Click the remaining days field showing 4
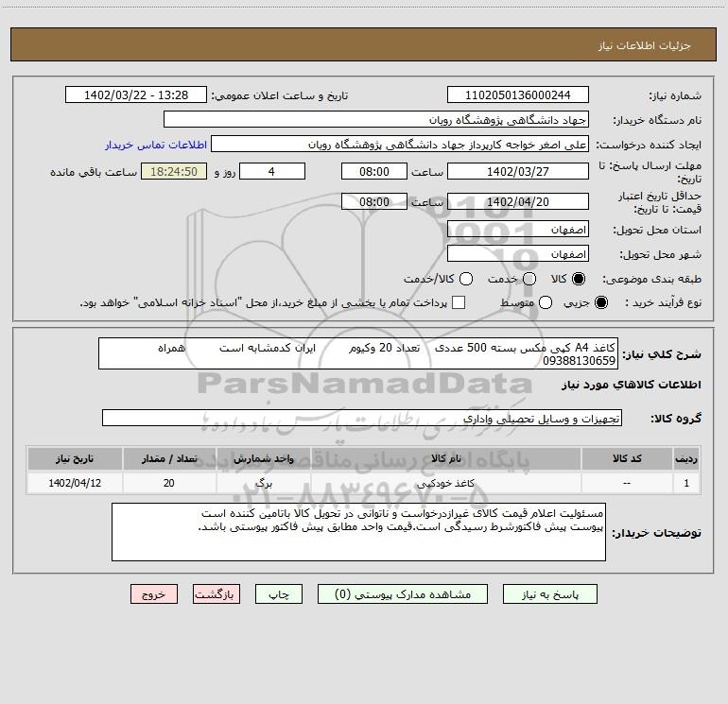 click(x=272, y=171)
